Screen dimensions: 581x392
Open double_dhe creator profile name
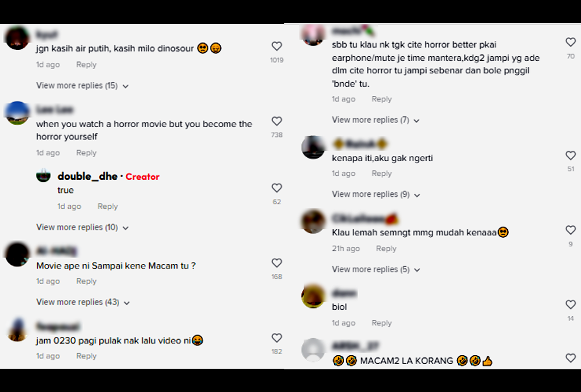pos(87,176)
